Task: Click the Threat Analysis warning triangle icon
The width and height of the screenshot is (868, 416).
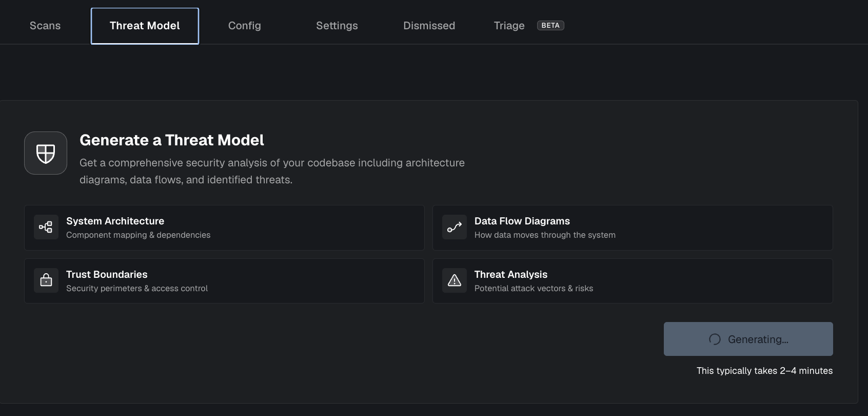Action: tap(455, 280)
